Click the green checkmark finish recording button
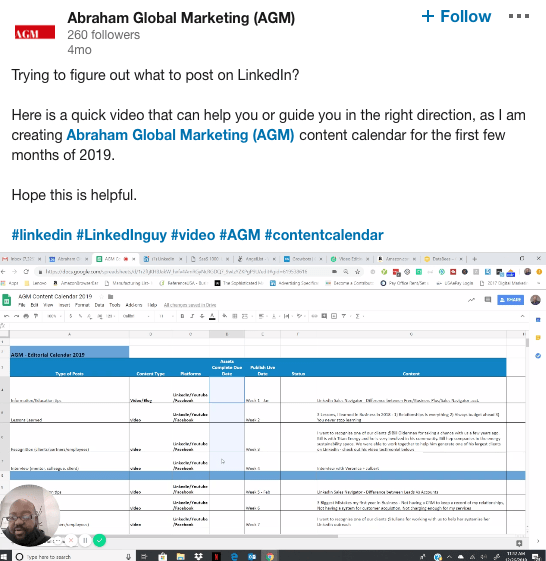This screenshot has width=546, height=561. coord(99,540)
